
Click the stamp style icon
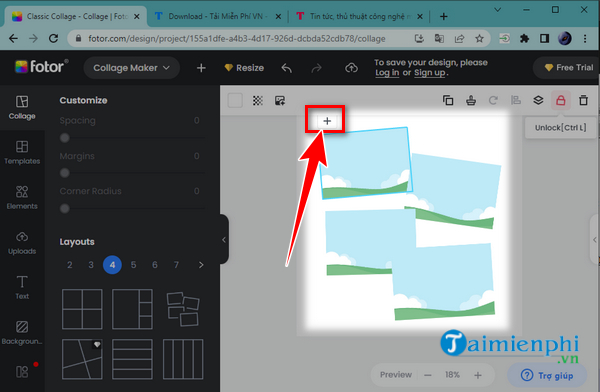pyautogui.click(x=471, y=100)
